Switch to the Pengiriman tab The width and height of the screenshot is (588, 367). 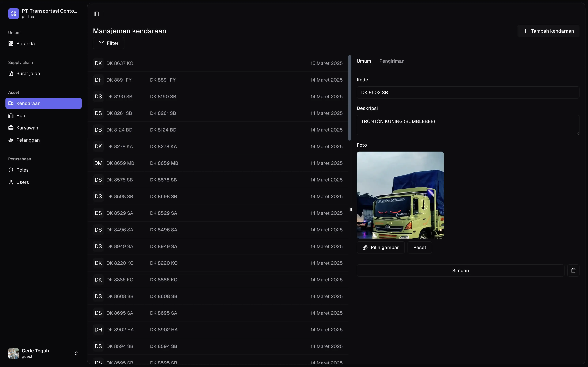(x=392, y=61)
